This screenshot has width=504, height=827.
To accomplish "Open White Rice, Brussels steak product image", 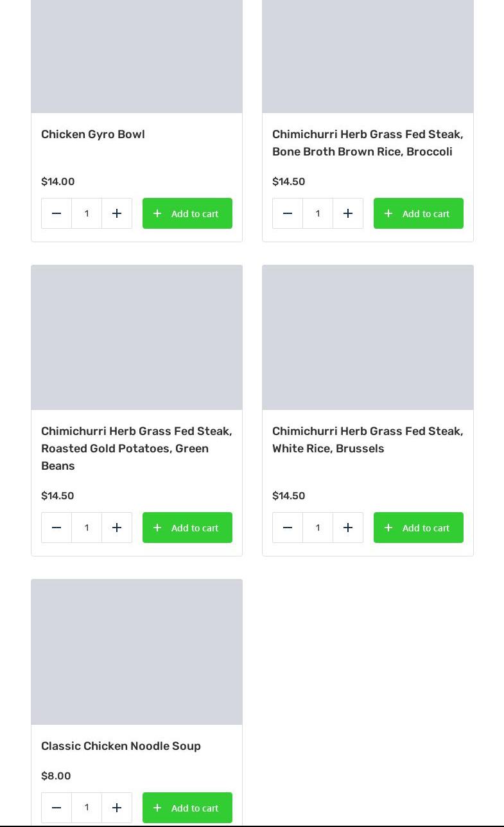I will pyautogui.click(x=368, y=337).
